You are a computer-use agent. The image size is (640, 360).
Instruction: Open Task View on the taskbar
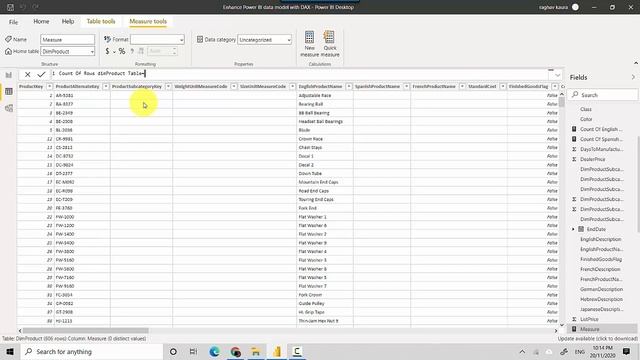pos(193,351)
